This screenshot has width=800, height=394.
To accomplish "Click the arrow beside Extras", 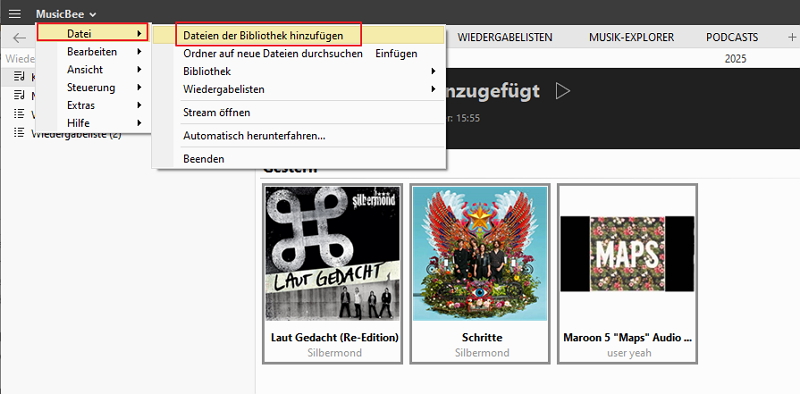I will click(139, 105).
